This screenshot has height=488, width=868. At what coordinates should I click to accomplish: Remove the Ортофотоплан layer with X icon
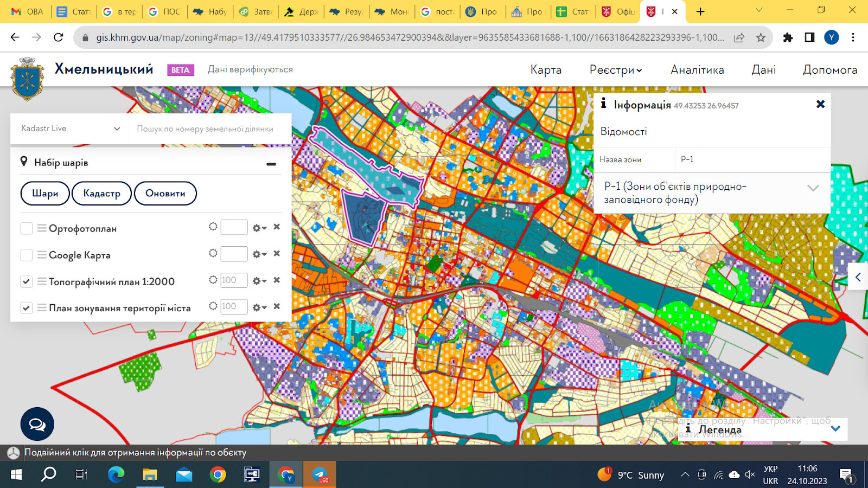277,227
